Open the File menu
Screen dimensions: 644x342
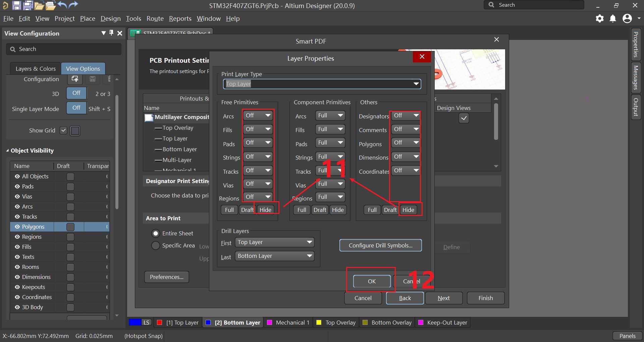8,18
